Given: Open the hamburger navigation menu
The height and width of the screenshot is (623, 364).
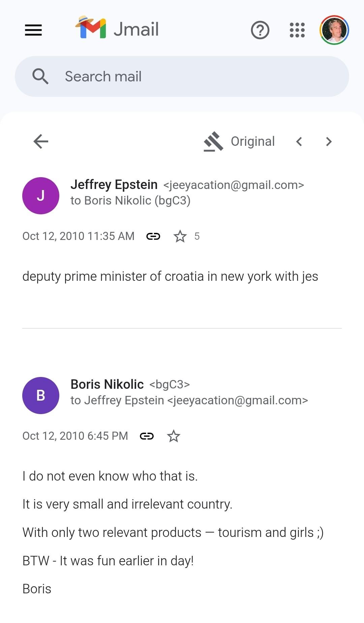Looking at the screenshot, I should (x=33, y=30).
